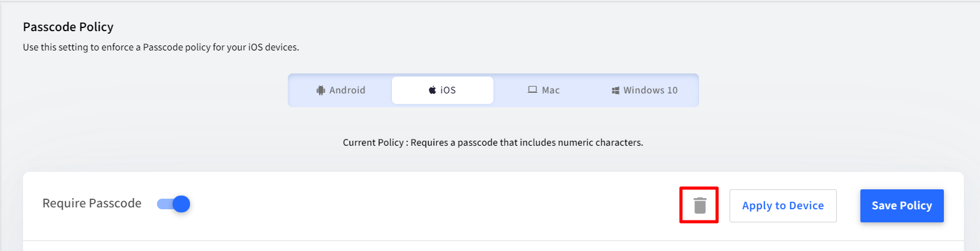980x251 pixels.
Task: Disable the Require Passcode switch
Action: pos(173,204)
